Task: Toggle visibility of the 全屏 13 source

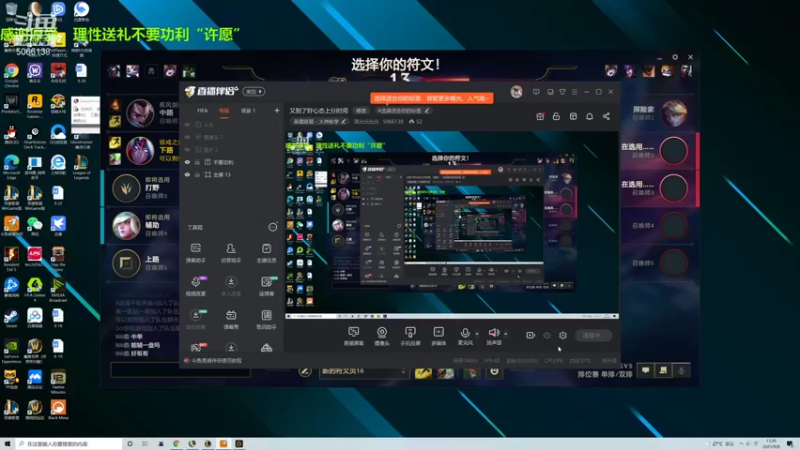Action: [187, 174]
